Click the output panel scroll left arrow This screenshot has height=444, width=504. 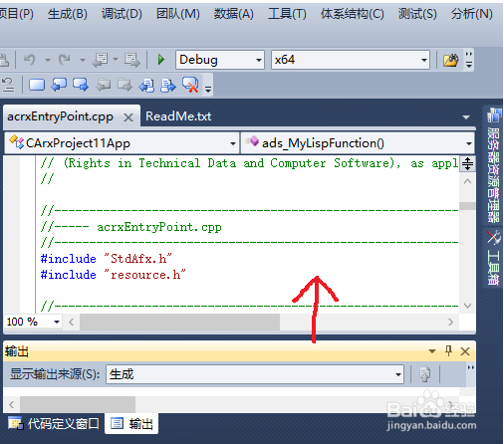pos(12,404)
